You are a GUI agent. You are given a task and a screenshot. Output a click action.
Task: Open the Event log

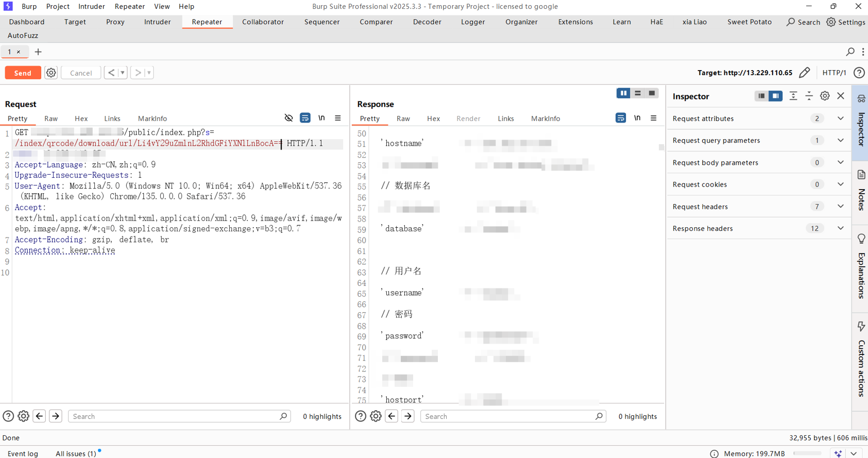coord(23,453)
